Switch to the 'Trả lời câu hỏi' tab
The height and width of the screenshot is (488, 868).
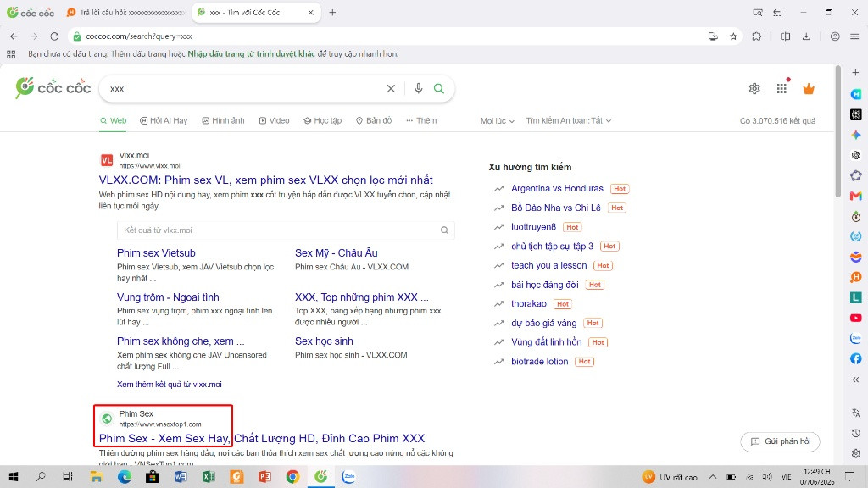125,12
